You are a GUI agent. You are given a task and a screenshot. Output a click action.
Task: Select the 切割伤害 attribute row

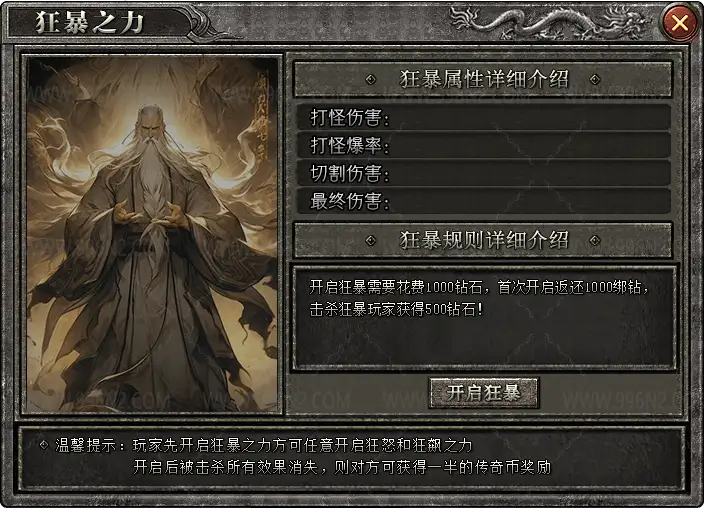coord(484,173)
